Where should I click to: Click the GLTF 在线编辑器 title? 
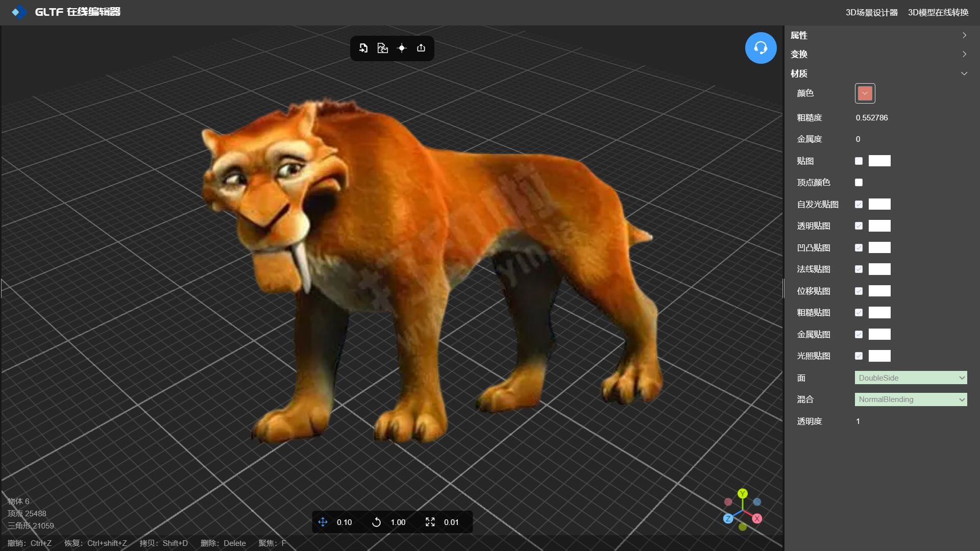pos(78,12)
